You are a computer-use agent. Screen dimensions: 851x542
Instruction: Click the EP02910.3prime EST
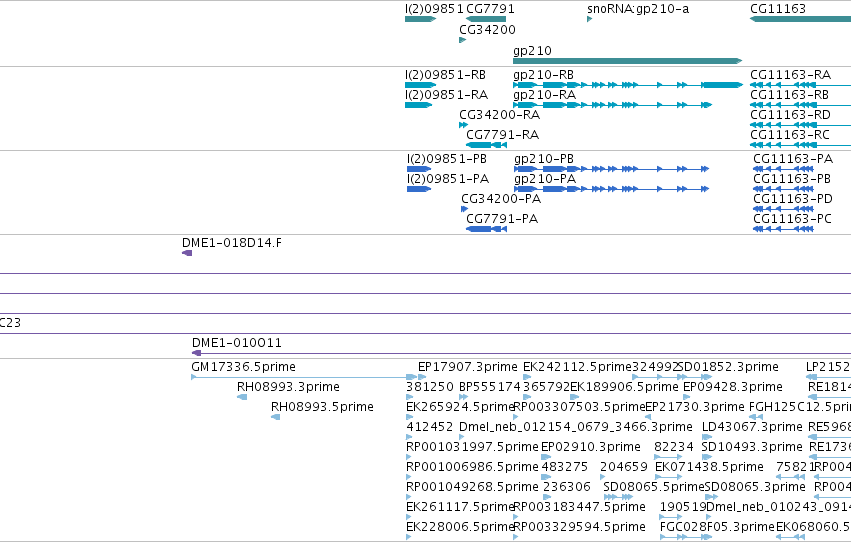click(545, 457)
